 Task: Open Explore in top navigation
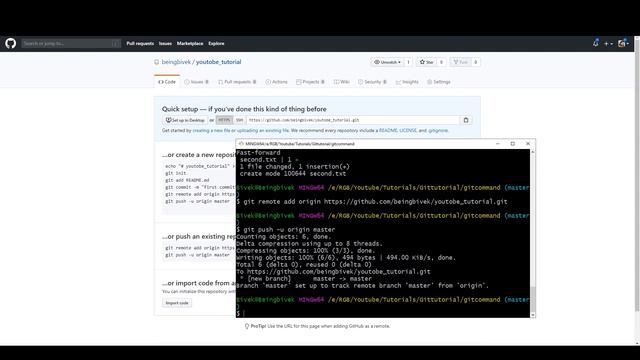pyautogui.click(x=216, y=43)
